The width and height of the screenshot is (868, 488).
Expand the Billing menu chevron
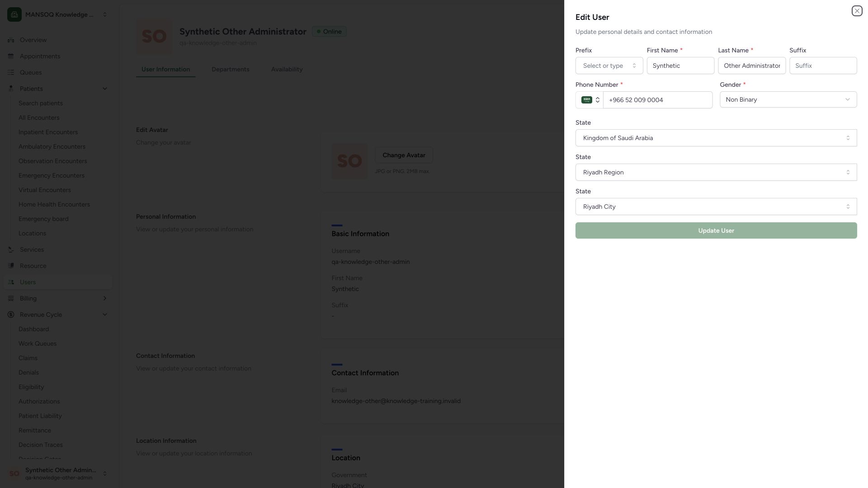point(105,298)
